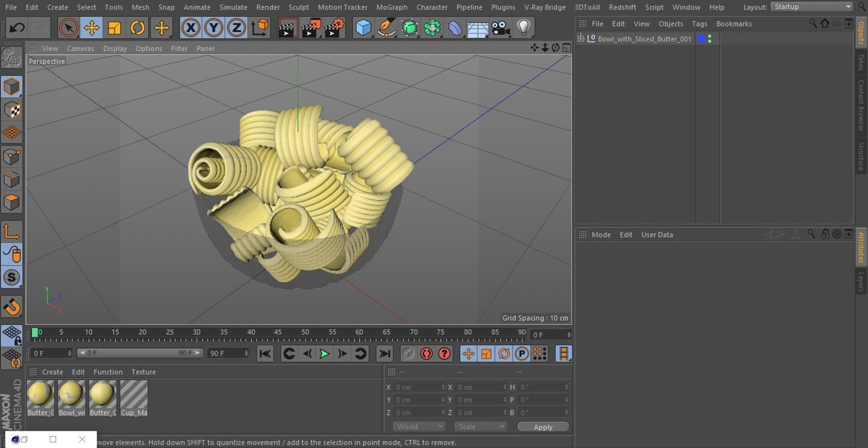Open timeline window with film strip icon
This screenshot has height=448, width=868.
click(563, 354)
